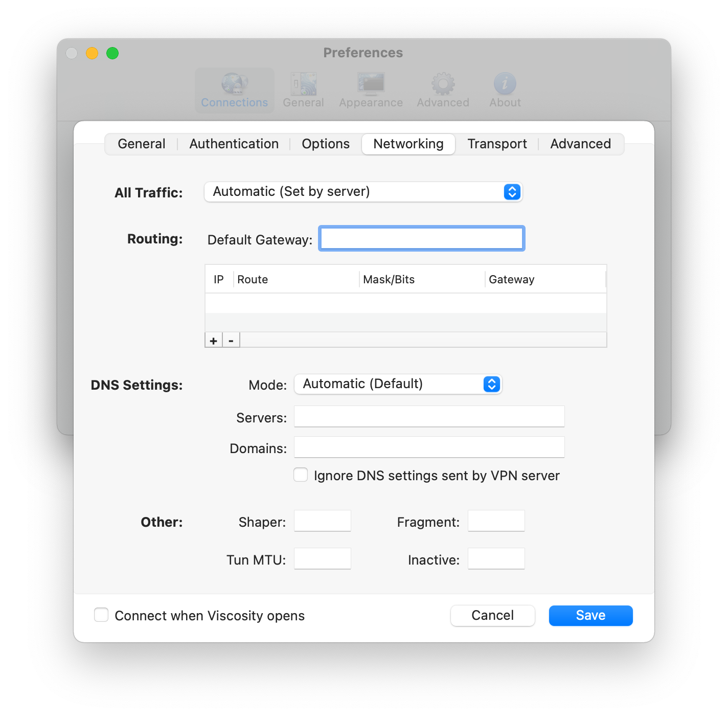Enable Ignore DNS settings sent by VPN server
728x718 pixels.
tap(301, 475)
